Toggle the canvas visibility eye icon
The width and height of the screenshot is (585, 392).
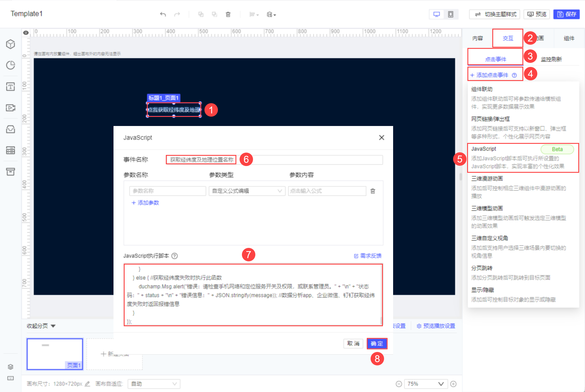click(26, 33)
